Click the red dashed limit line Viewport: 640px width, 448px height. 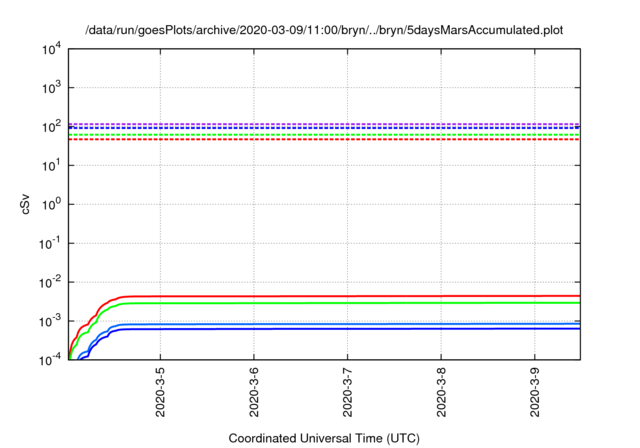pos(324,140)
